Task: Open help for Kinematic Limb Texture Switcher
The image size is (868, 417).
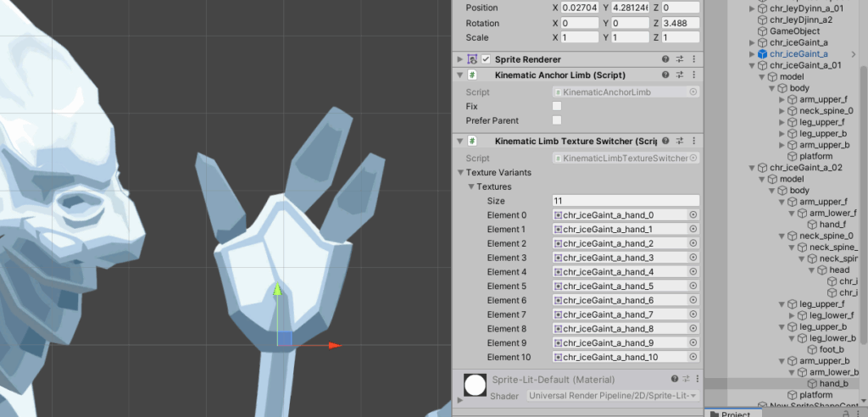Action: [x=665, y=141]
